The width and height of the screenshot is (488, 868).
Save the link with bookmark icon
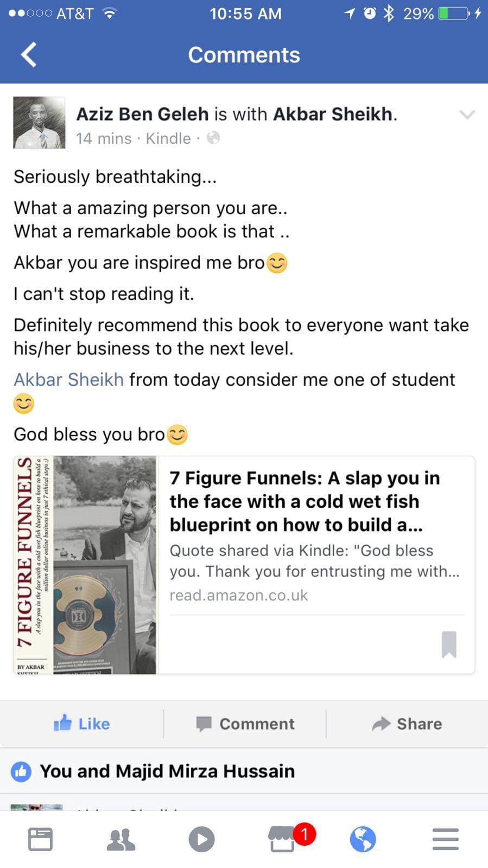[449, 644]
